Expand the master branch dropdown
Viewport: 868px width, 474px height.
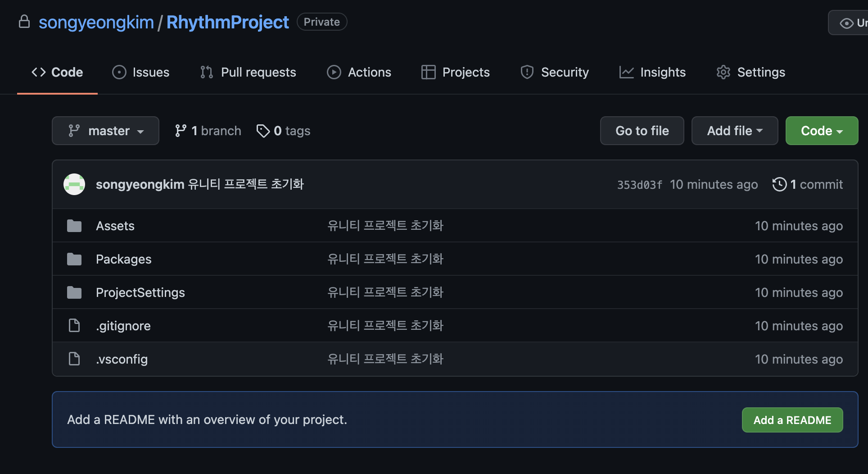tap(105, 131)
